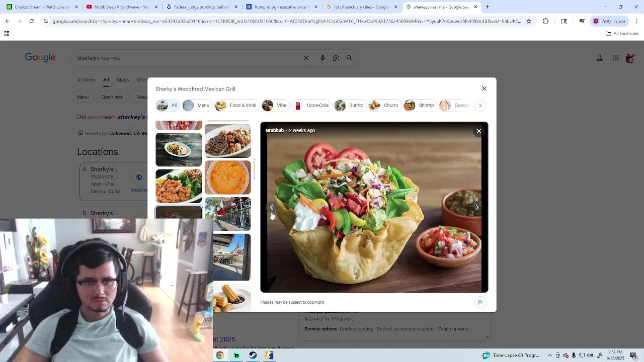Close the sharkeys near me tab
This screenshot has width=644, height=362.
pyautogui.click(x=475, y=7)
